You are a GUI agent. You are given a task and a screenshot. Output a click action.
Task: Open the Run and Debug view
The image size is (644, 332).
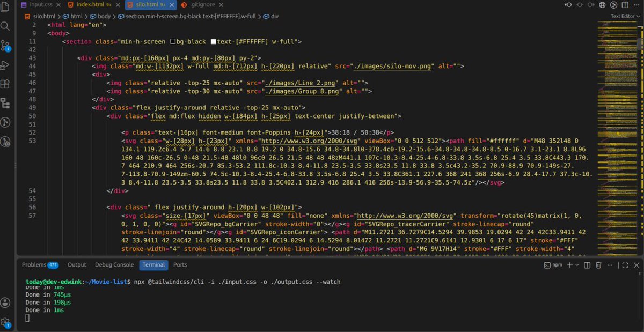pyautogui.click(x=5, y=65)
